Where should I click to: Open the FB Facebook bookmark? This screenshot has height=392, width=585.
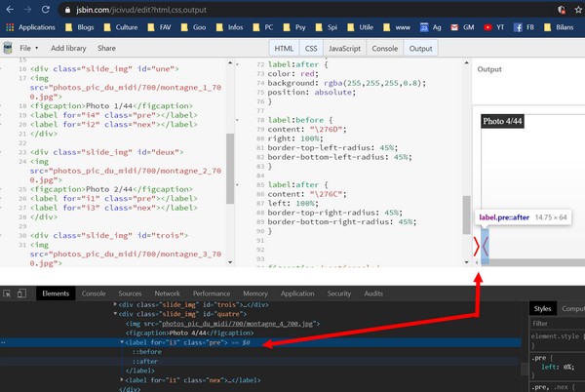(524, 27)
